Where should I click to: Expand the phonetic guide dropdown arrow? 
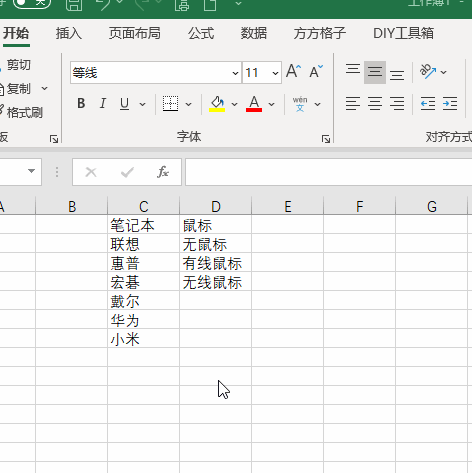pyautogui.click(x=318, y=104)
